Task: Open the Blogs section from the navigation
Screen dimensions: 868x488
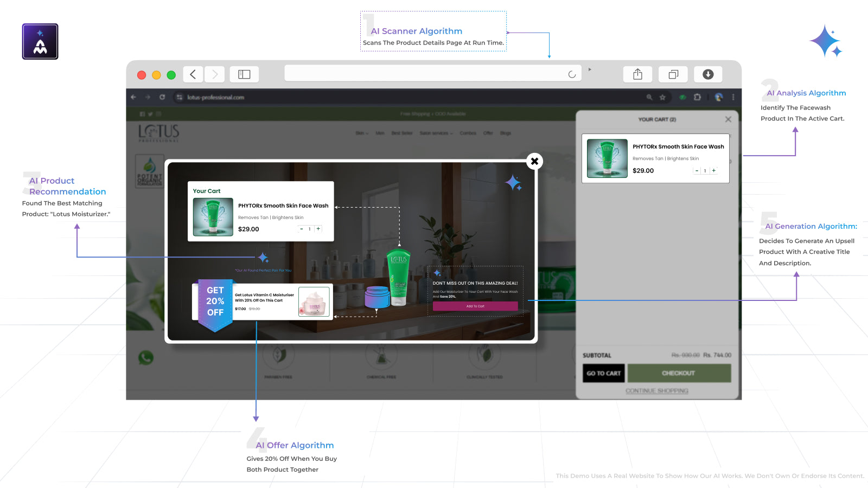Action: point(506,133)
